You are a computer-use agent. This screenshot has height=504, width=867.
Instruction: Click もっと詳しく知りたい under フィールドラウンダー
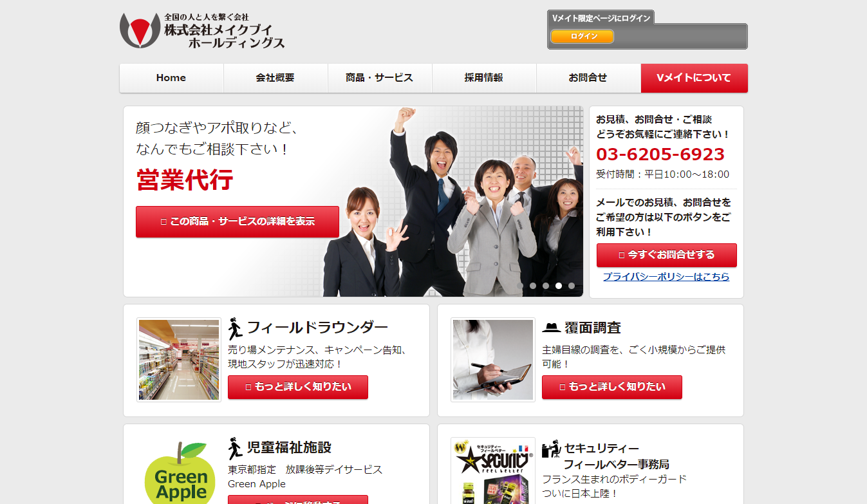[x=298, y=387]
